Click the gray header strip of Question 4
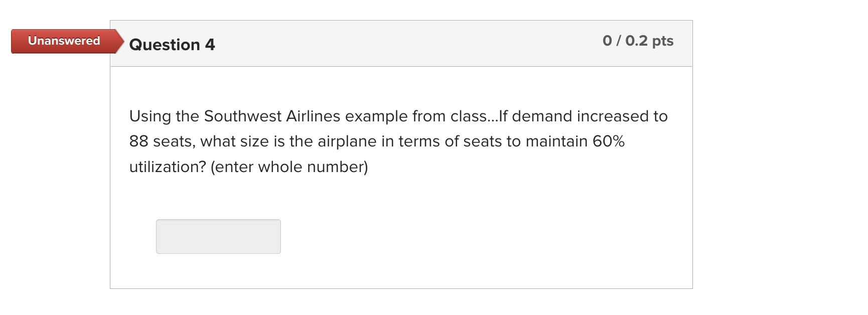Viewport: 868px width, 315px height. (x=401, y=43)
